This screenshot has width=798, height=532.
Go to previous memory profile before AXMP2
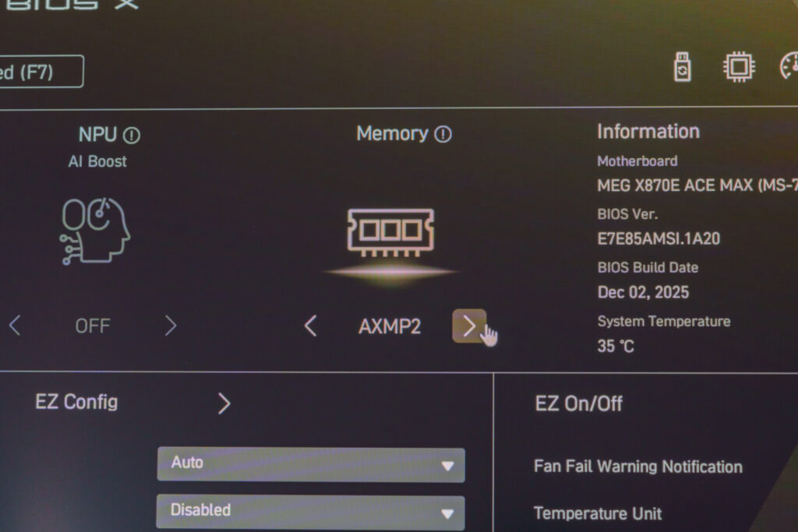(310, 326)
